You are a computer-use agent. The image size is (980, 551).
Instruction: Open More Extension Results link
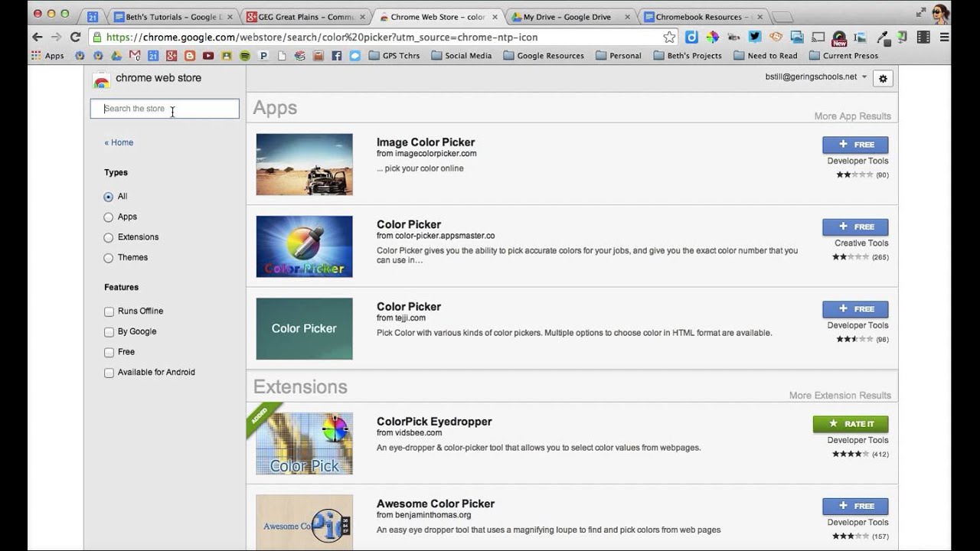tap(840, 396)
